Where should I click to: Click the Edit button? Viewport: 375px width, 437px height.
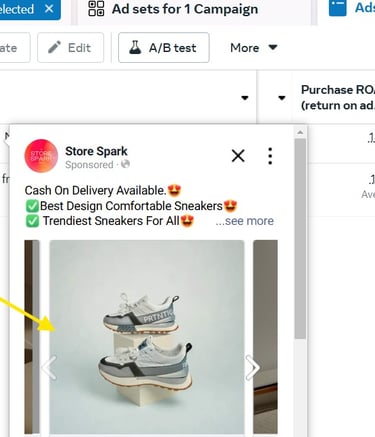point(70,48)
